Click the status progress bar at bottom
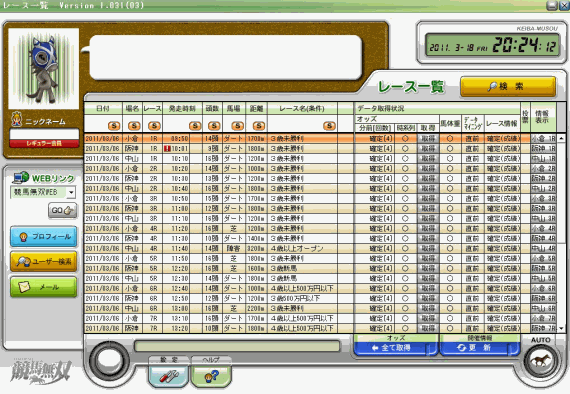 point(237,346)
